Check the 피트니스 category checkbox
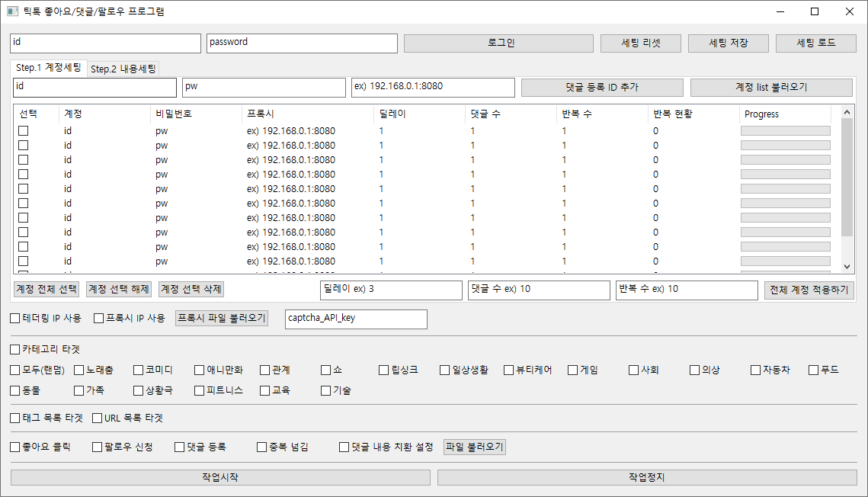This screenshot has height=497, width=868. [x=200, y=391]
